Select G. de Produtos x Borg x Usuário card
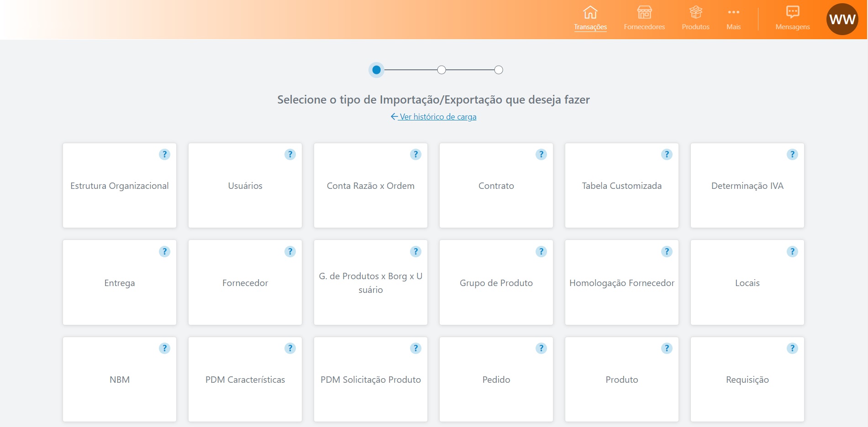 click(371, 283)
